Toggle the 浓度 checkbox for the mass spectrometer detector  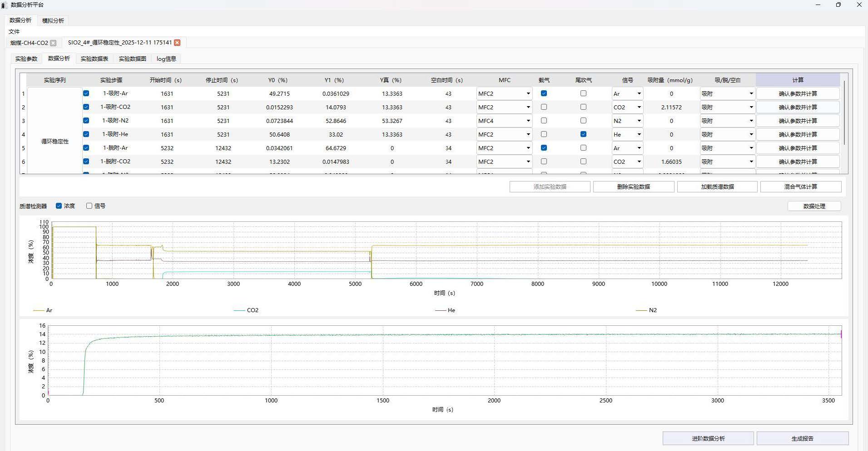(59, 206)
